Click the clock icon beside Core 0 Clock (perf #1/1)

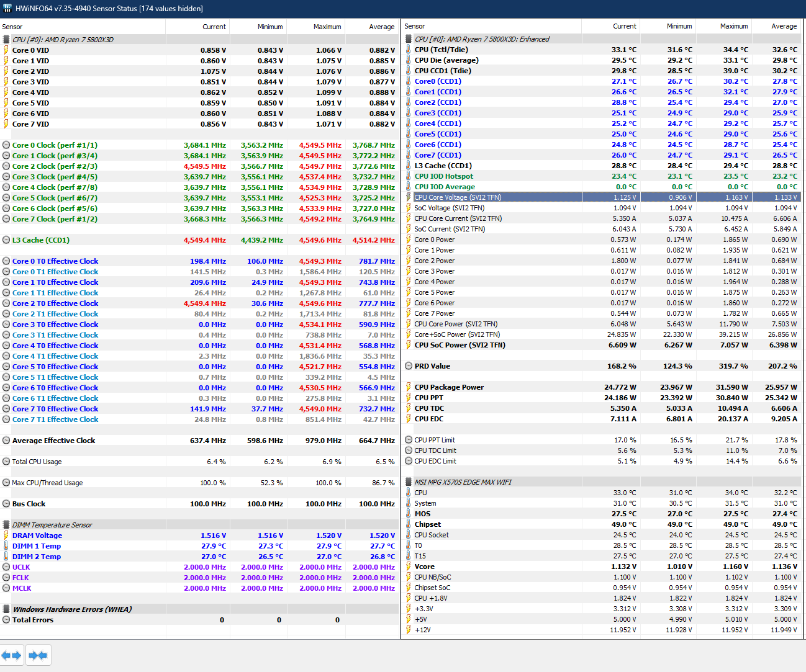[6, 145]
